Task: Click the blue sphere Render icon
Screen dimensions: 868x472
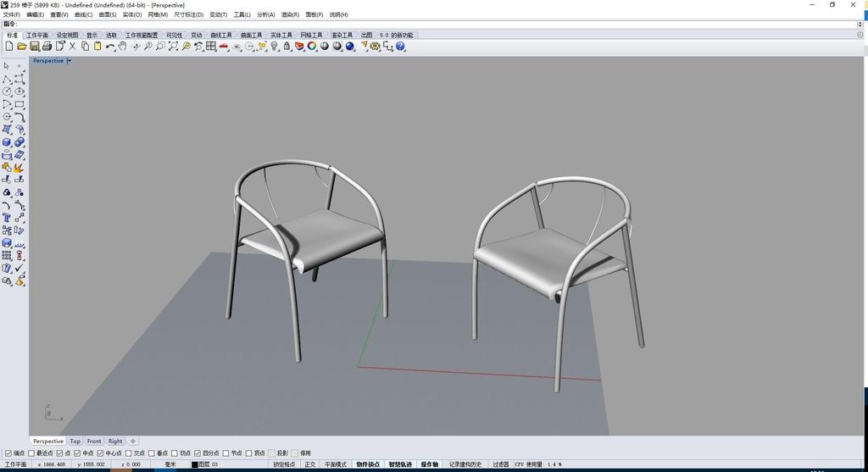Action: (350, 47)
